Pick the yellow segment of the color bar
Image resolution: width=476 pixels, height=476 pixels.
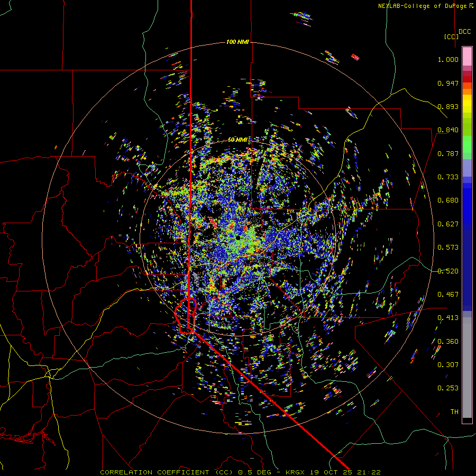click(x=467, y=104)
